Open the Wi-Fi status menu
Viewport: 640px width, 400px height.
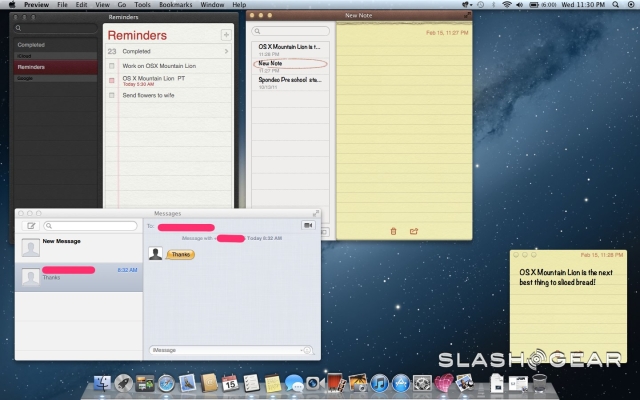coord(506,5)
